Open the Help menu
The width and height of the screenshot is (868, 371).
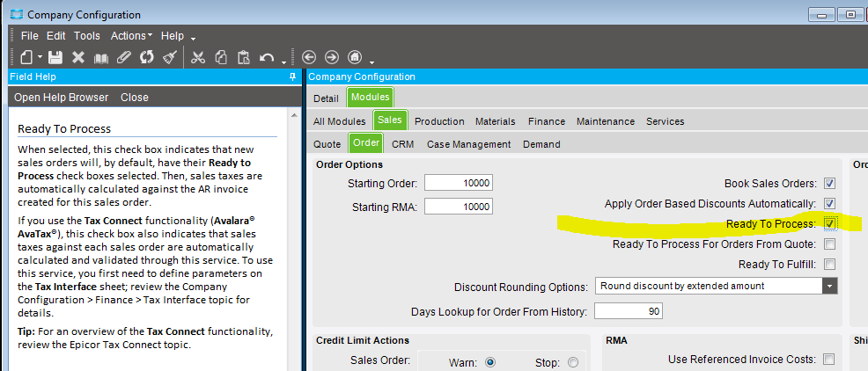173,36
